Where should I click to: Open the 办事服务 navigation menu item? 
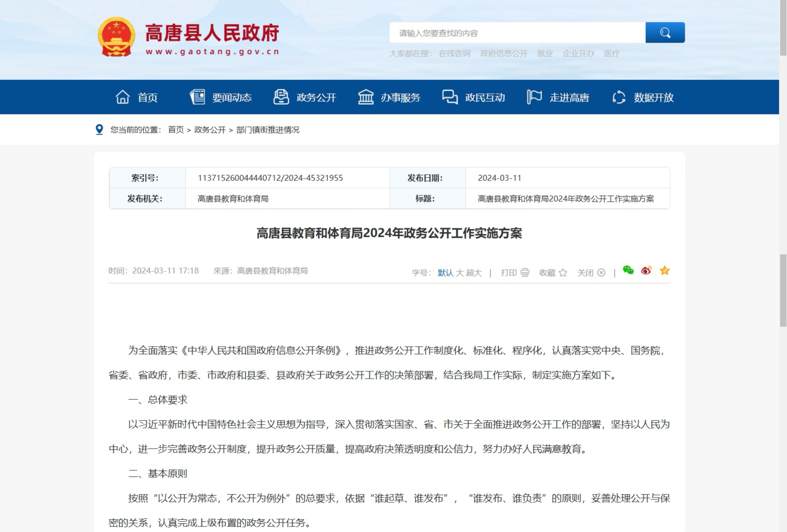[x=401, y=98]
